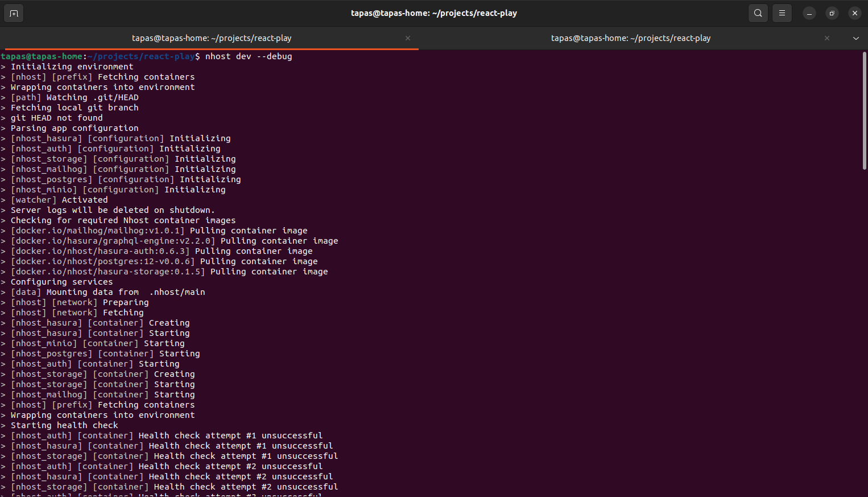
Task: Click the mailhog docker image URL
Action: (99, 230)
